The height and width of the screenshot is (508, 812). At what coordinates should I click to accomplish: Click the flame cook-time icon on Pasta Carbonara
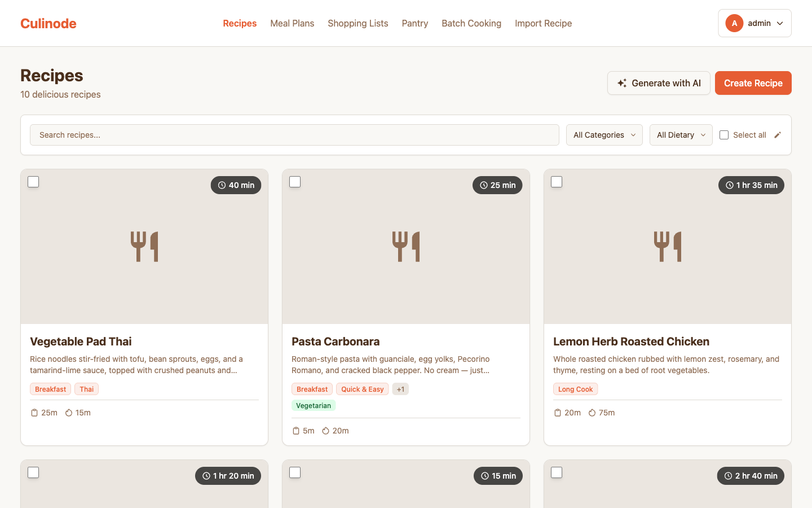coord(325,430)
